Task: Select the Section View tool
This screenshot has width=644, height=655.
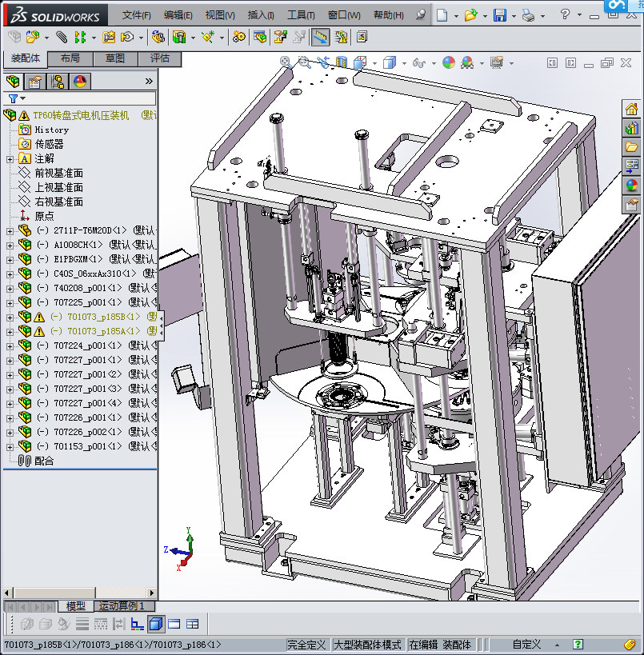Action: click(342, 62)
